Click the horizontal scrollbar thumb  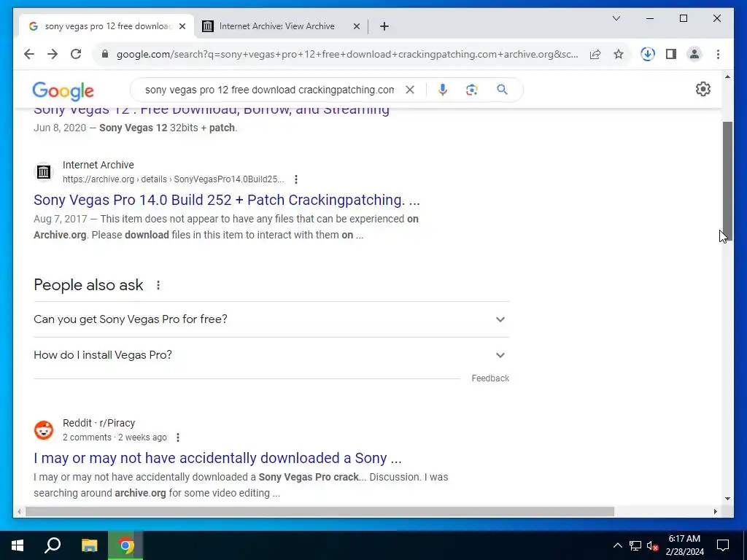click(x=320, y=512)
